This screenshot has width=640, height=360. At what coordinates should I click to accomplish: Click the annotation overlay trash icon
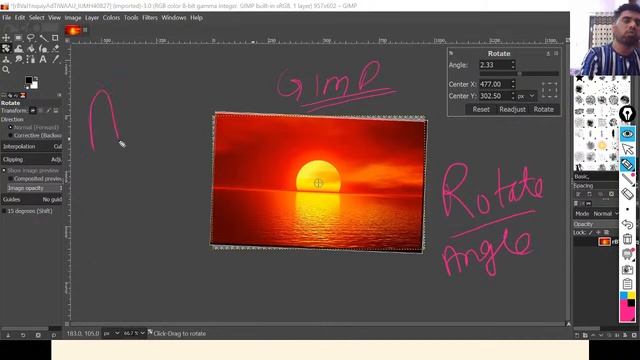627,239
